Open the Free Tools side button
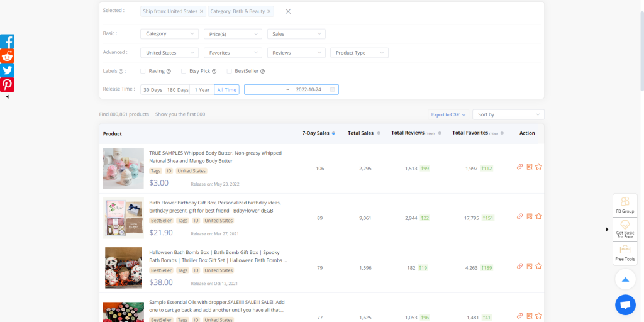Screen dimensions: 644x322 click(625, 253)
